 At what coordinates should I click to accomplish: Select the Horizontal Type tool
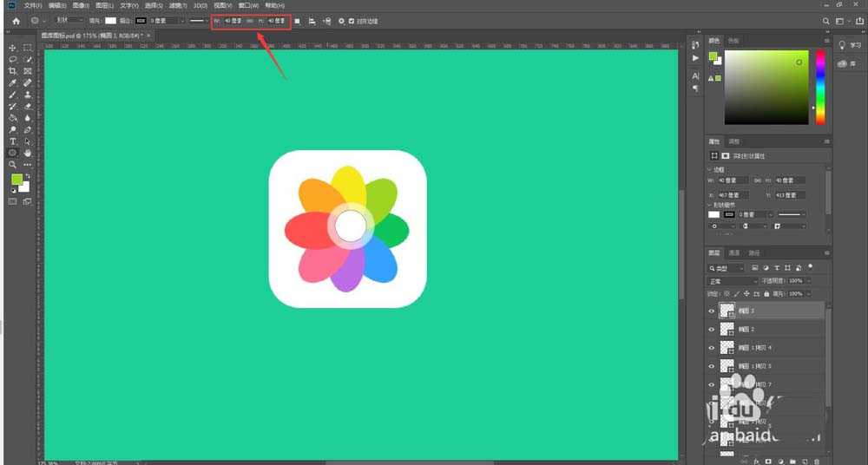point(13,141)
